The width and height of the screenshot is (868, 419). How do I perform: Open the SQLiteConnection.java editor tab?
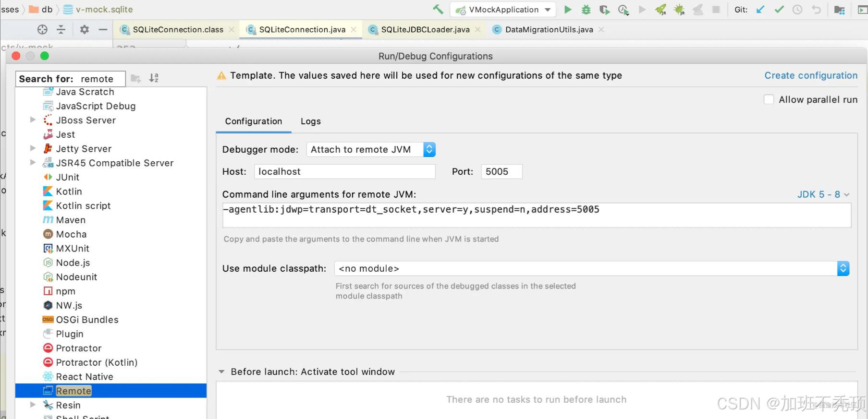click(302, 29)
